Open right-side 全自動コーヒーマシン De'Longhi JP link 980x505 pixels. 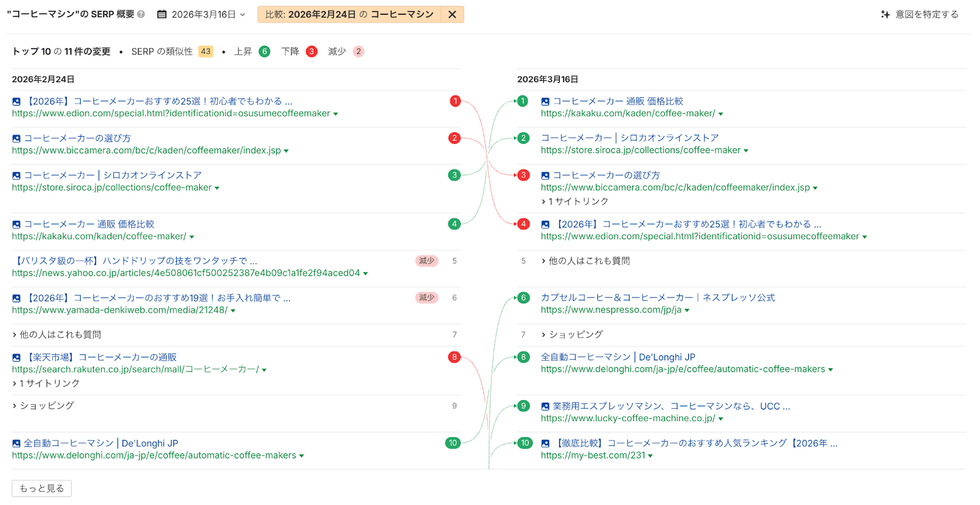pos(617,357)
